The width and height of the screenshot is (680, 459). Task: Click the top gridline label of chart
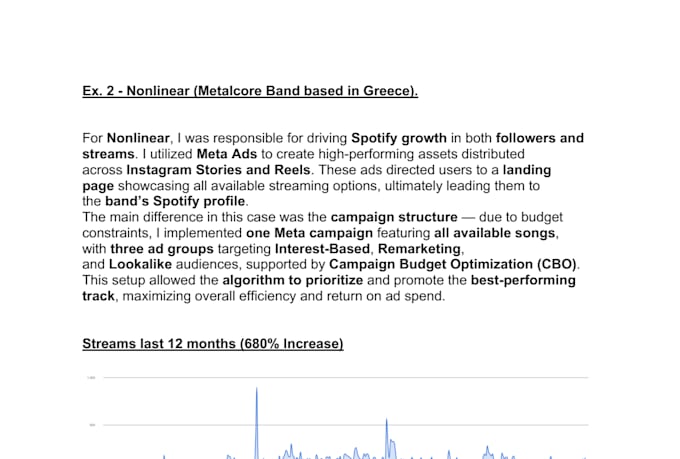pos(91,377)
